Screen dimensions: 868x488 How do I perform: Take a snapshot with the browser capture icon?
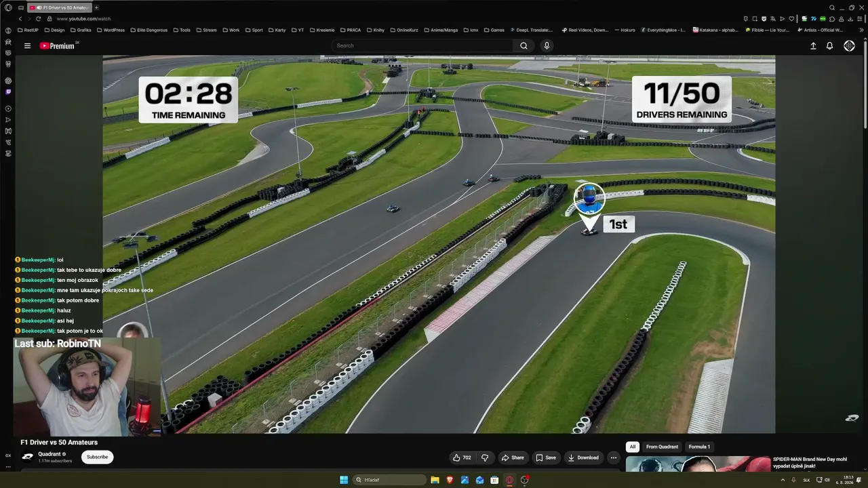[755, 18]
